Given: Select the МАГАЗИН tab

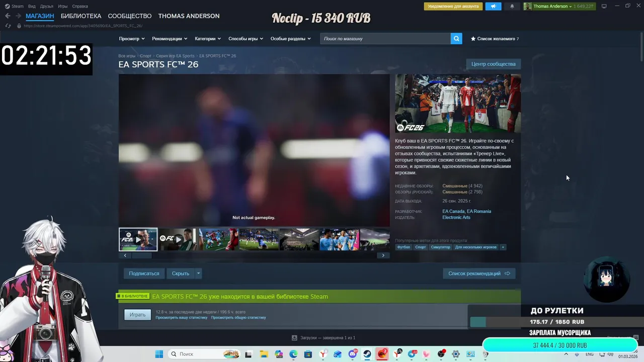Looking at the screenshot, I should tap(40, 16).
